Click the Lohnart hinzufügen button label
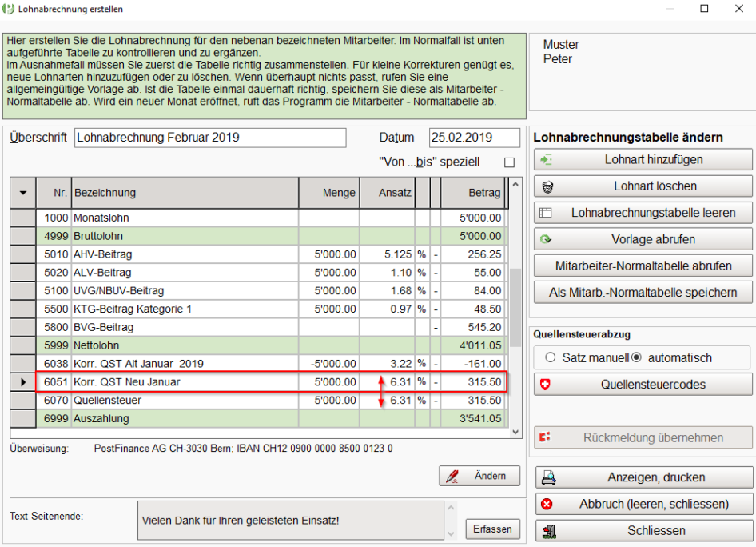756x547 pixels. point(653,160)
